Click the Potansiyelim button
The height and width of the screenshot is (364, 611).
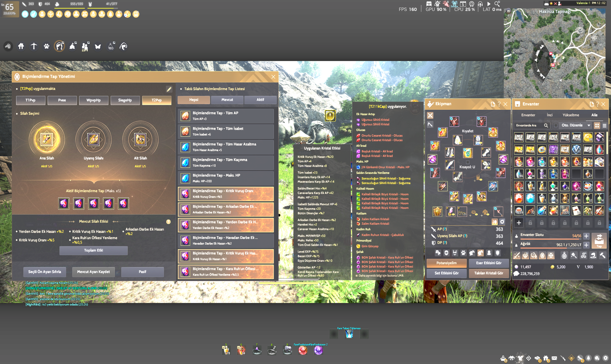446,263
